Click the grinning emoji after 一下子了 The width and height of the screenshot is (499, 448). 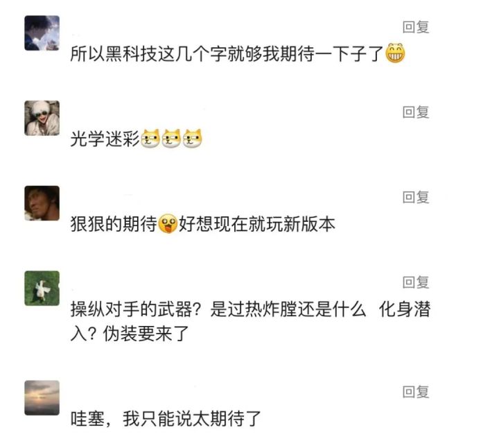(x=394, y=53)
